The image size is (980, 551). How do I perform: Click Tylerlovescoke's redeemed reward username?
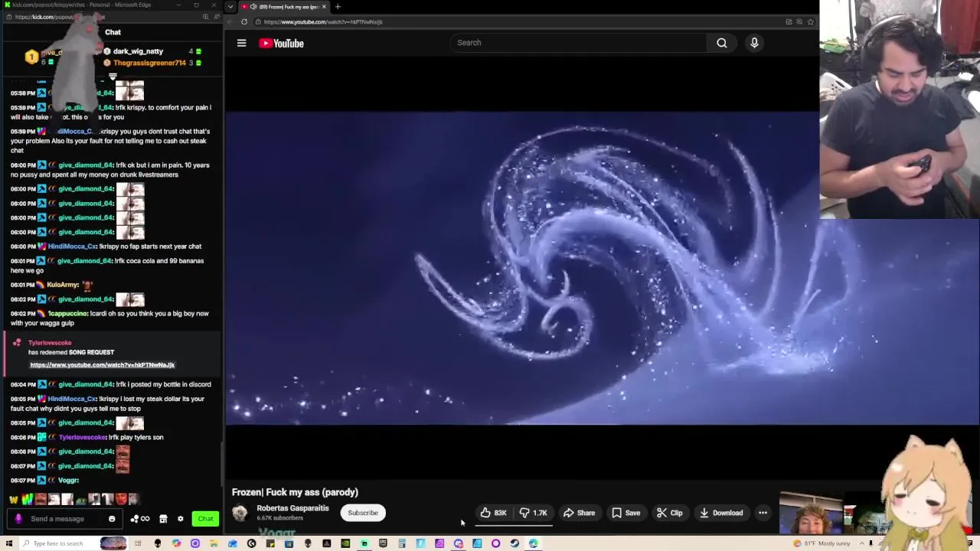(50, 343)
